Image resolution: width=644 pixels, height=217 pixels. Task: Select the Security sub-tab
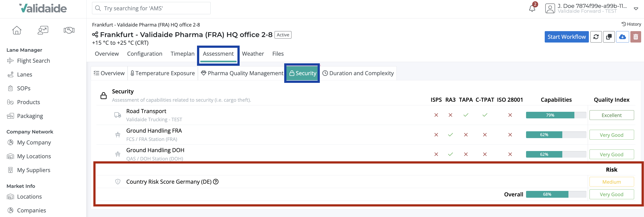(x=302, y=73)
